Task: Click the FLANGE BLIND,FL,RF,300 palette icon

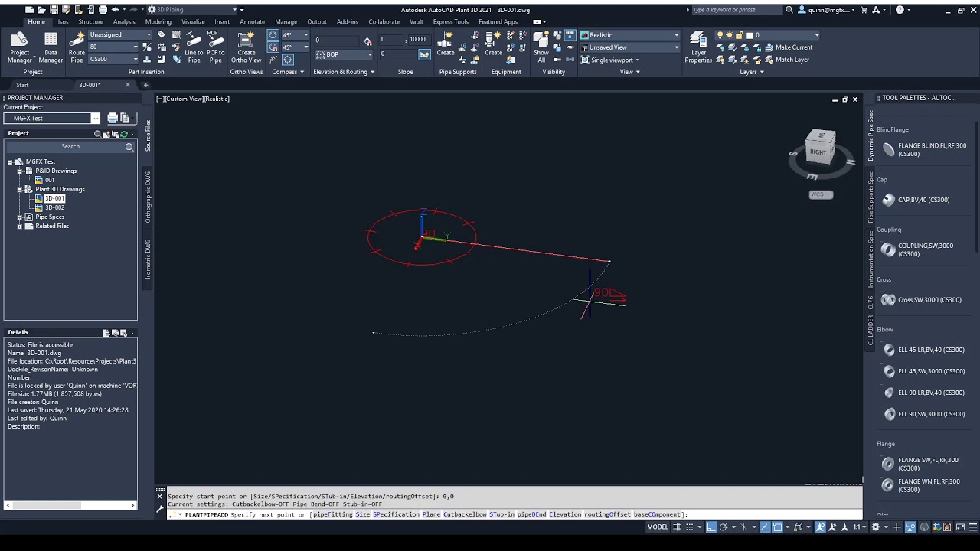Action: 888,150
